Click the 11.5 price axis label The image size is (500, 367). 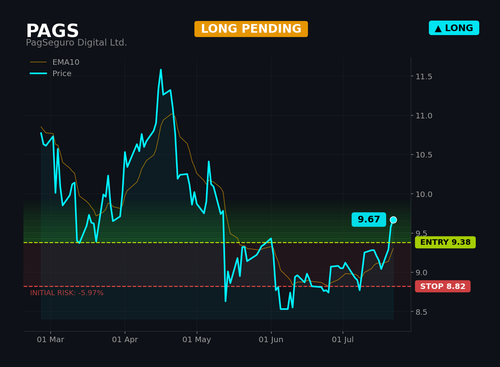(424, 77)
